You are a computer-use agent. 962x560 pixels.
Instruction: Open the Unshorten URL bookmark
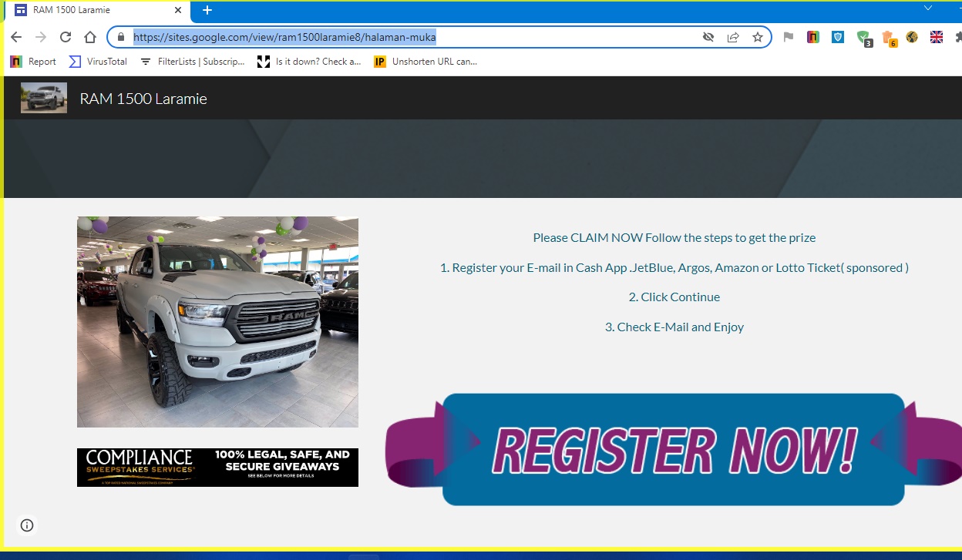(x=425, y=62)
